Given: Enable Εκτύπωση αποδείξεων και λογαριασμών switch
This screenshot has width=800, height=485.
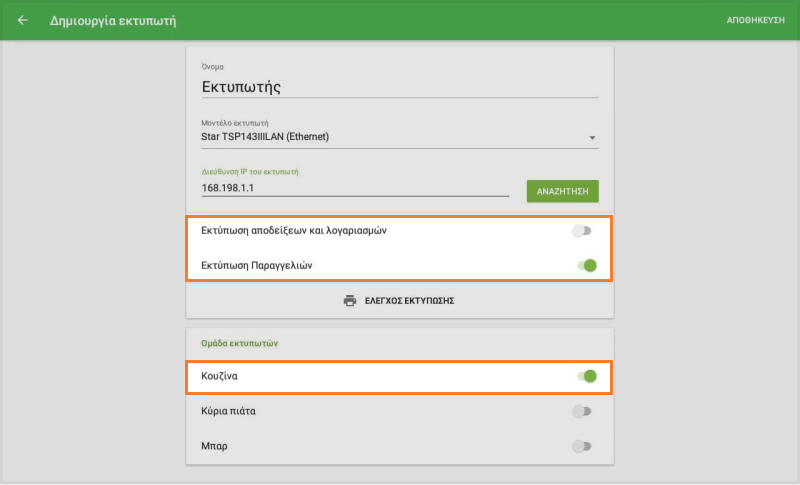Looking at the screenshot, I should tap(582, 231).
